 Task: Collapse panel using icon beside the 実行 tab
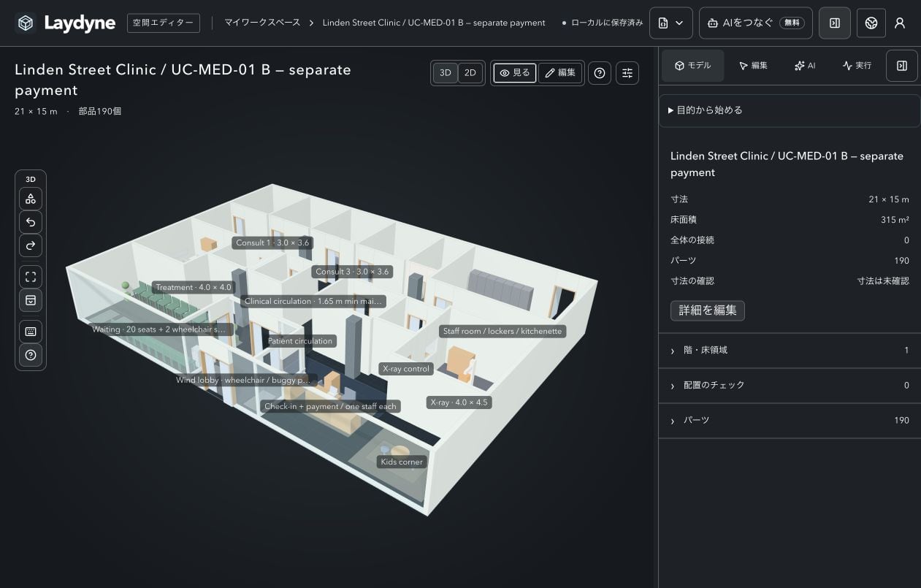tap(902, 66)
